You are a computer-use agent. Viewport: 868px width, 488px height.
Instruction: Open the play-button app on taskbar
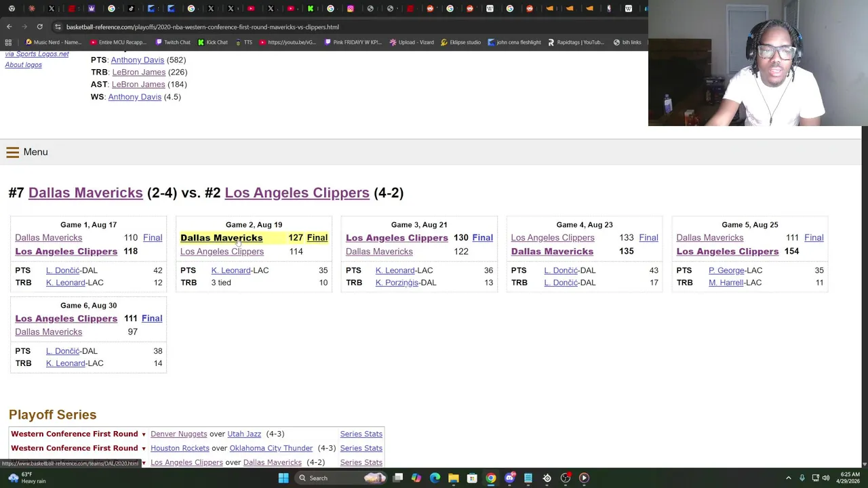click(x=584, y=478)
